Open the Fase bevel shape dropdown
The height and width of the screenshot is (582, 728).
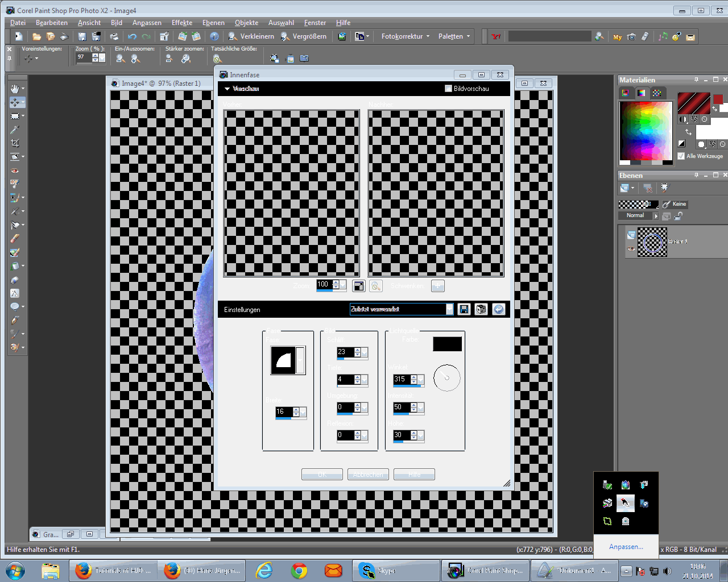click(300, 360)
